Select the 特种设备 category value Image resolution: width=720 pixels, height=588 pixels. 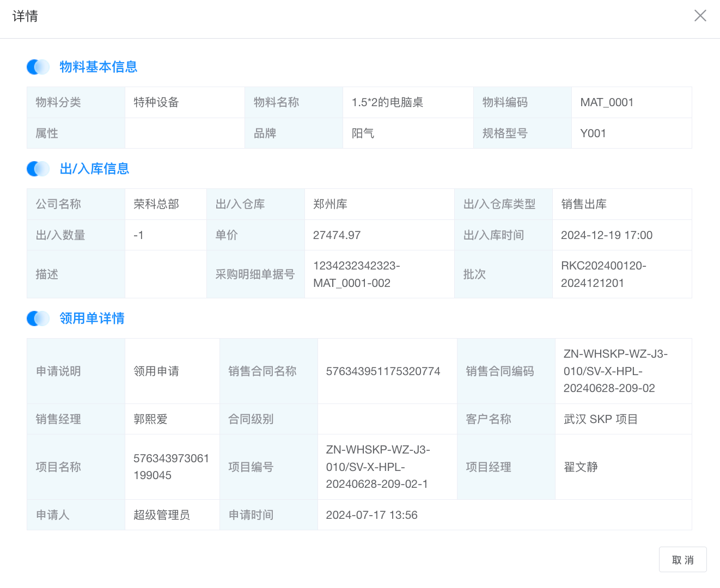156,102
